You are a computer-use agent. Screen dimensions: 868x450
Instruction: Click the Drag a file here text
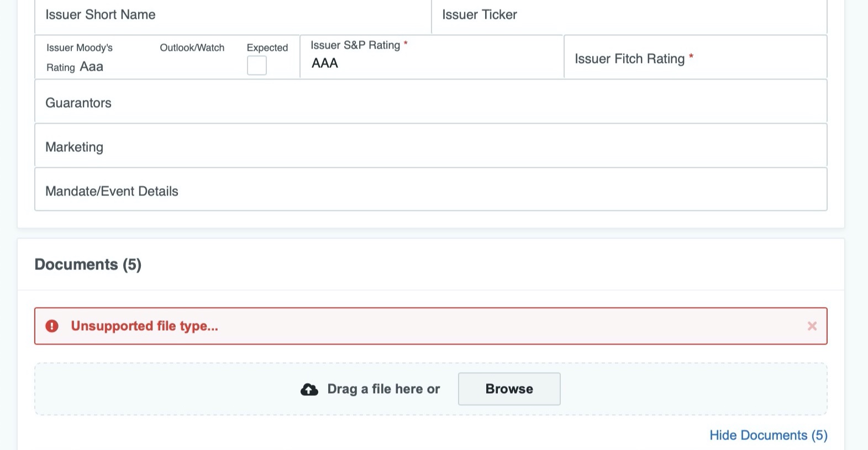(383, 389)
